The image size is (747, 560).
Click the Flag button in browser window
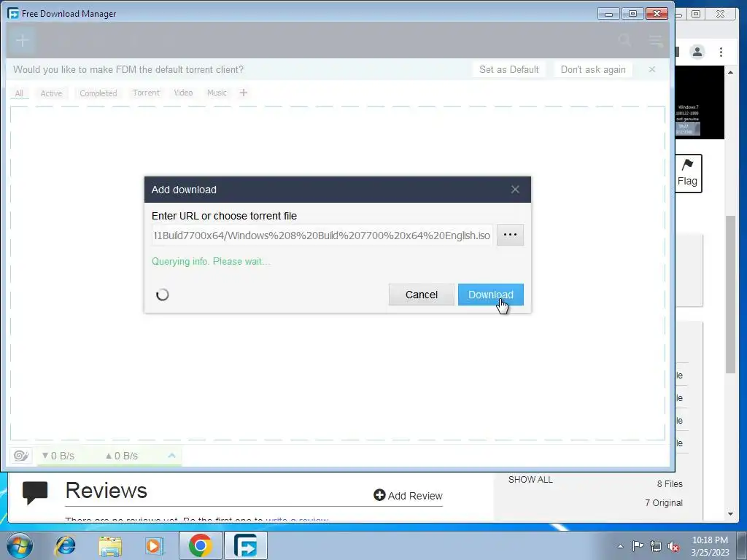click(687, 173)
